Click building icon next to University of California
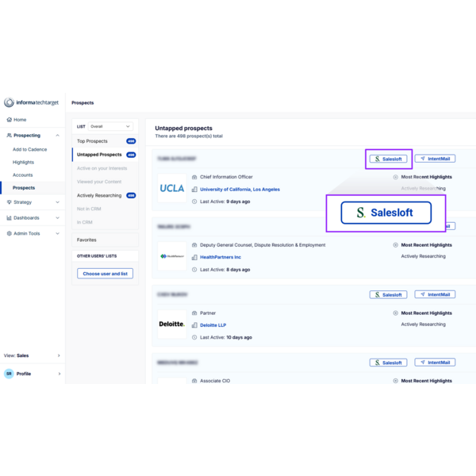Image resolution: width=476 pixels, height=476 pixels. coord(194,190)
